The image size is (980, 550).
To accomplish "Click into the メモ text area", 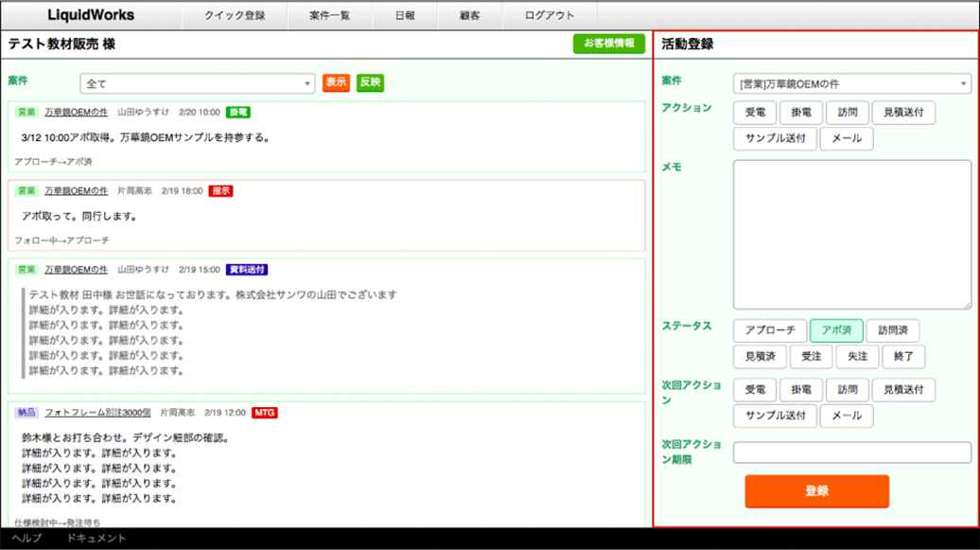I will [x=851, y=234].
